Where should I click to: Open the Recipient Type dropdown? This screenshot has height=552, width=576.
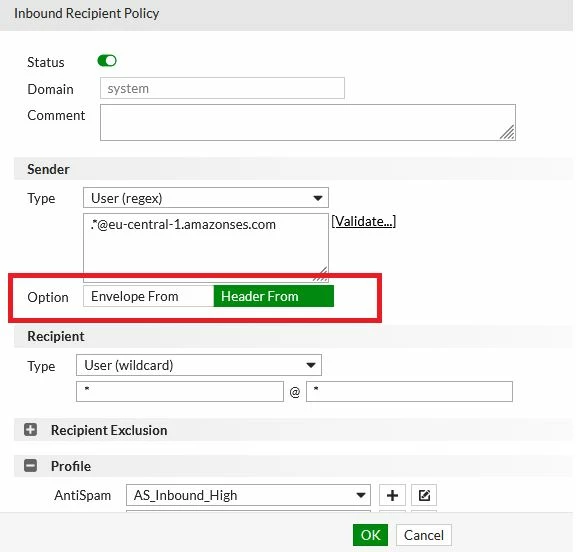coord(199,365)
